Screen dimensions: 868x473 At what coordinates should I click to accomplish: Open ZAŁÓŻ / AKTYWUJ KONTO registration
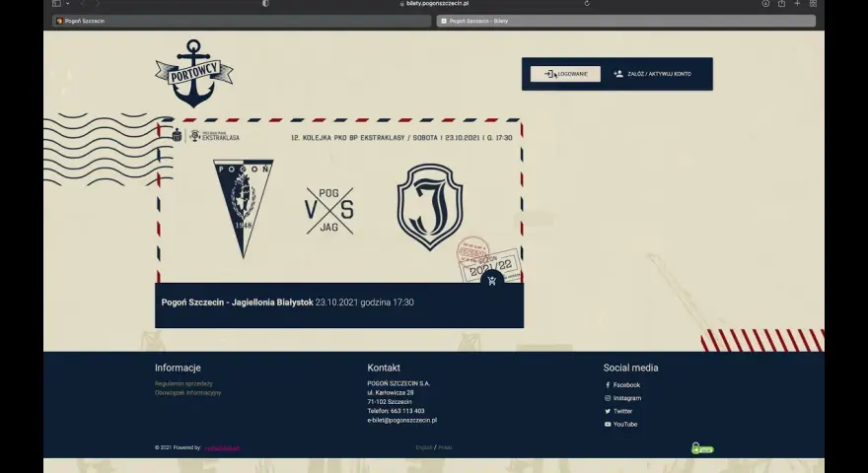(652, 74)
